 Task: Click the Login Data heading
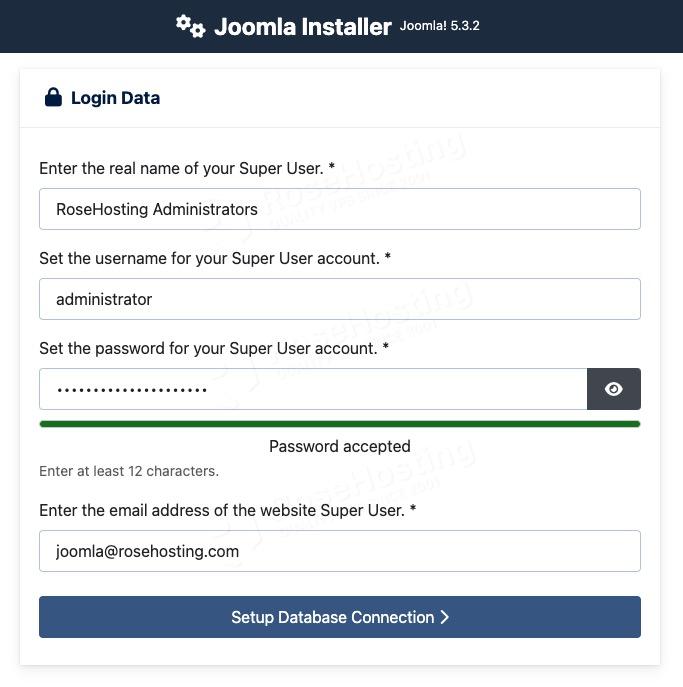coord(115,98)
